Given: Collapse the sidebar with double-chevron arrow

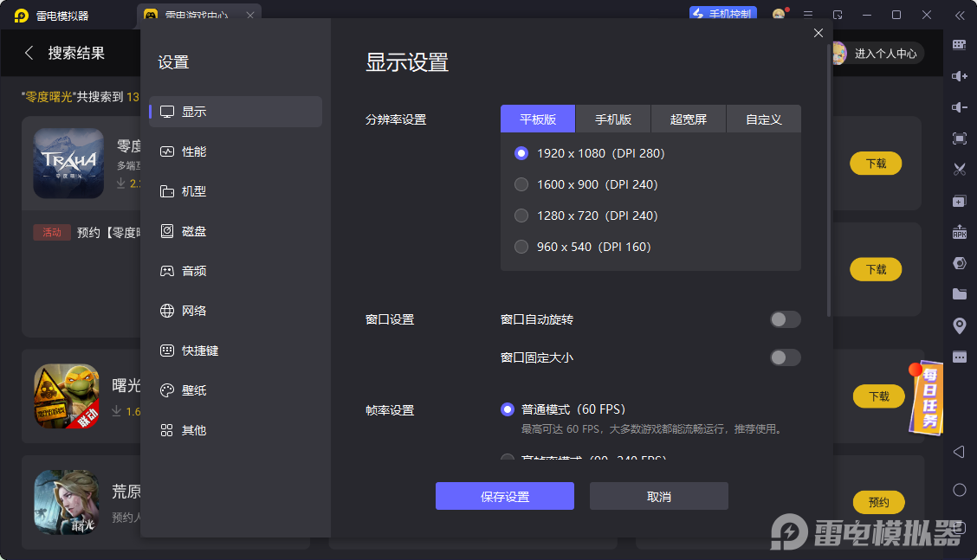Looking at the screenshot, I should pyautogui.click(x=960, y=15).
